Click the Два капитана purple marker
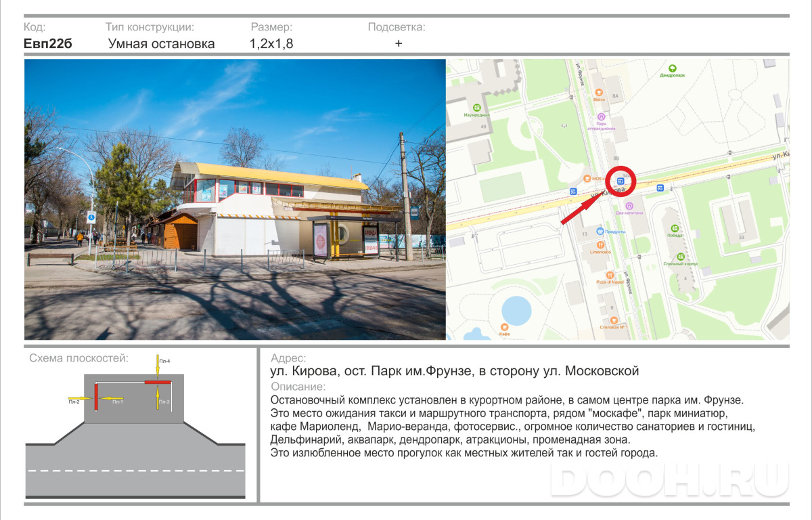The width and height of the screenshot is (812, 520). click(629, 205)
